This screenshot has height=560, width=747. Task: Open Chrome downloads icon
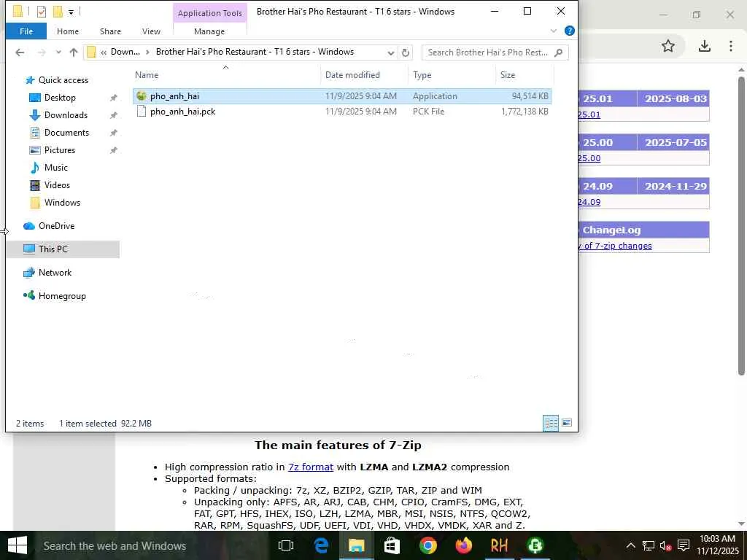click(705, 46)
